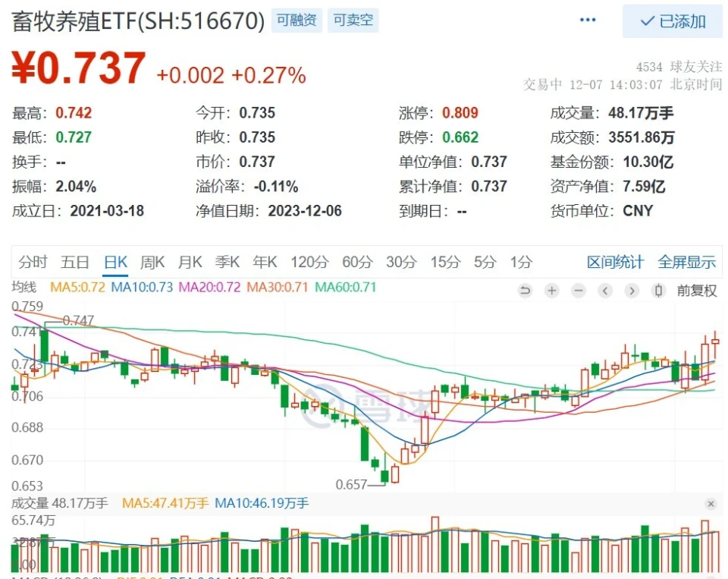
Task: Select the 月K monthly chart tab
Action: click(x=190, y=263)
